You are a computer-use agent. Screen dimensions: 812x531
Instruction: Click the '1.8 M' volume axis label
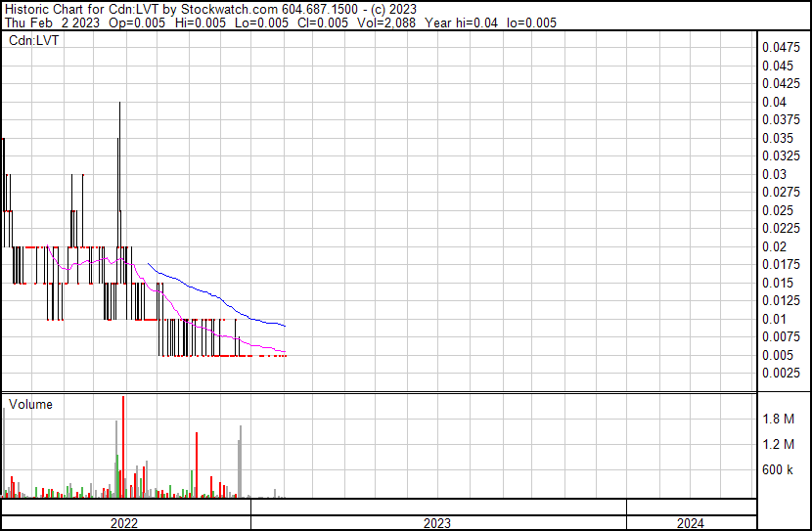click(x=779, y=419)
